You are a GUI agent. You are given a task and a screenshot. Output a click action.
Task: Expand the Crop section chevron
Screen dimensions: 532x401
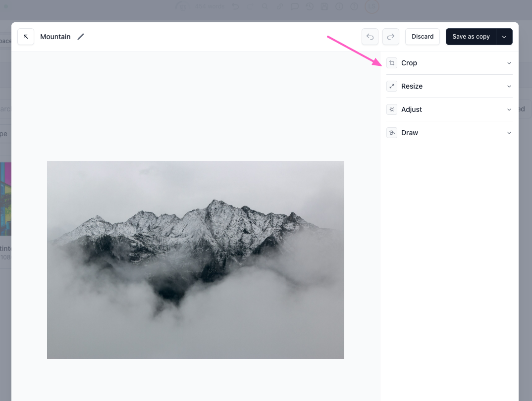[509, 63]
